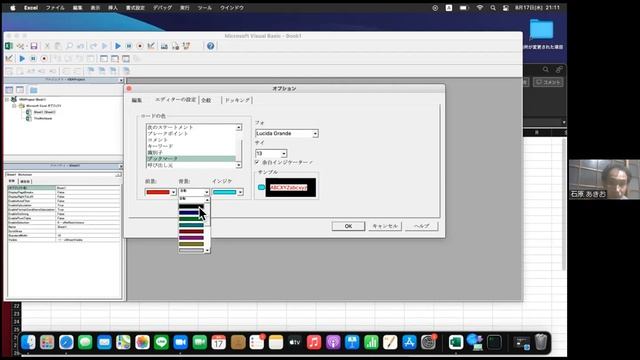This screenshot has height=360, width=640.
Task: Toggle Folders icon in Project panel
Action: coord(33,90)
